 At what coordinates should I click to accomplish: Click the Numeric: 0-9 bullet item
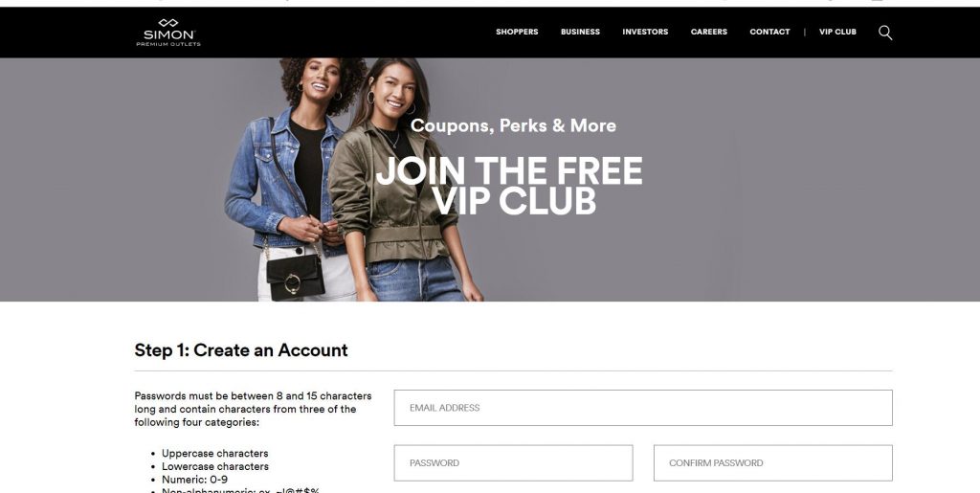click(194, 480)
